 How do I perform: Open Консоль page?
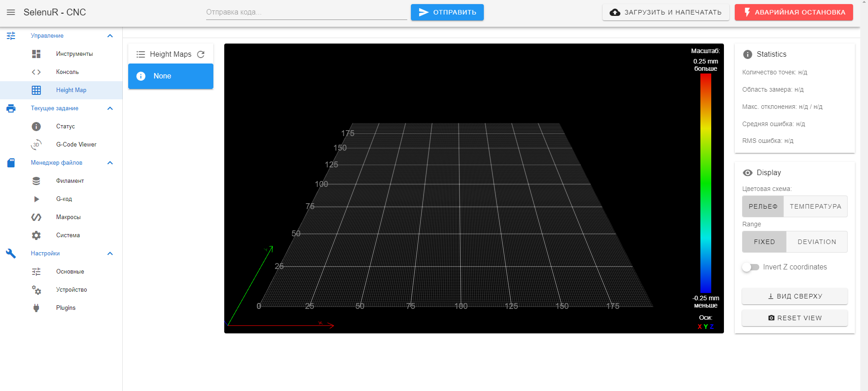61,72
